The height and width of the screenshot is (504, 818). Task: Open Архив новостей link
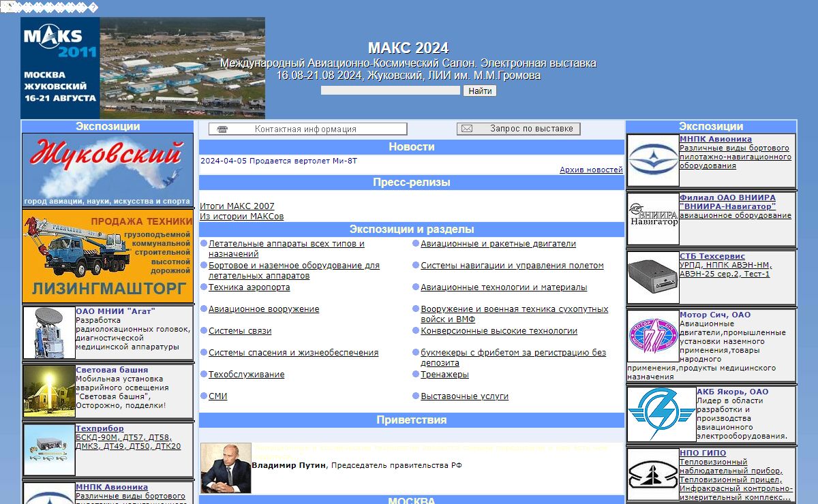click(x=591, y=170)
